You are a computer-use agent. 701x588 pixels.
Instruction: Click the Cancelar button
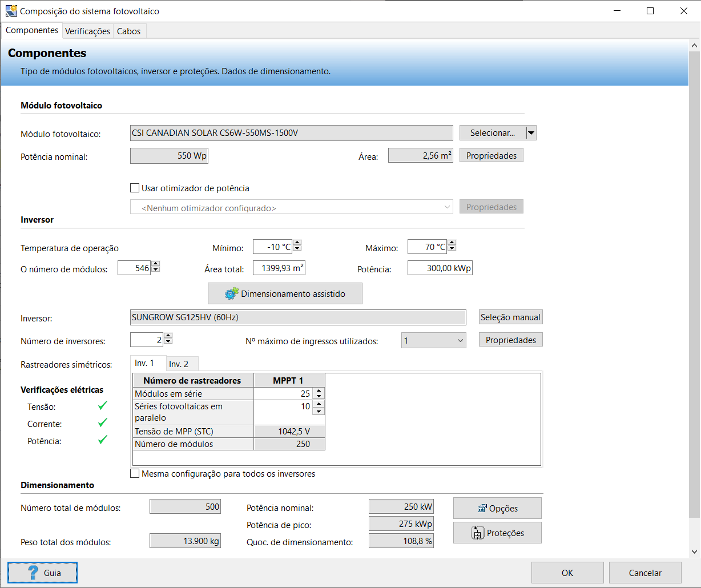[645, 573]
